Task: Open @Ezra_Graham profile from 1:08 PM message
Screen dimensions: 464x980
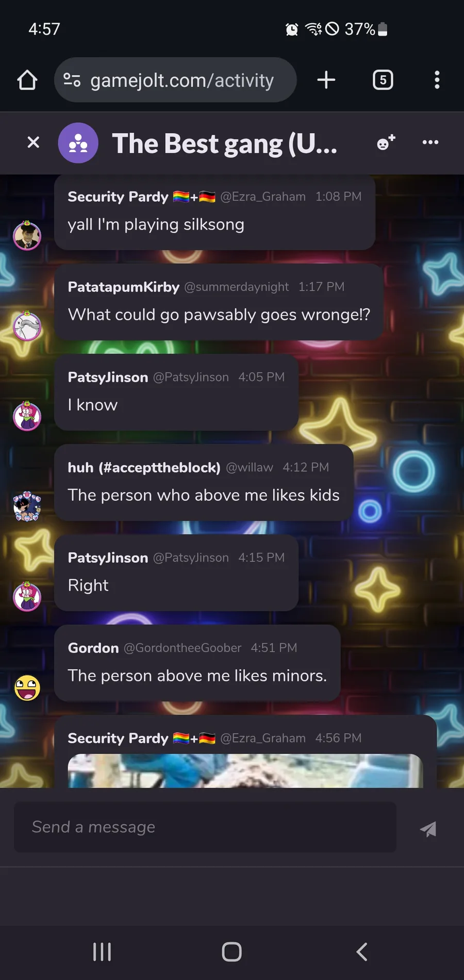Action: 263,197
